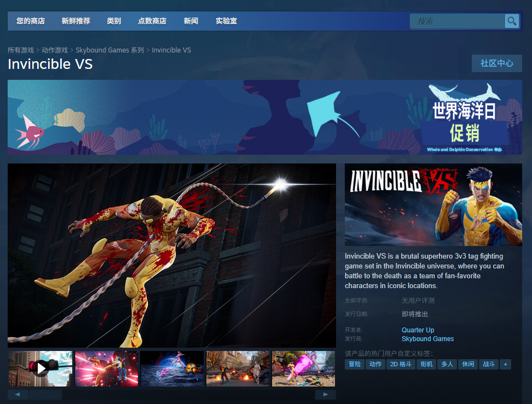532x404 pixels.
Task: Click the game description paragraph
Action: (x=424, y=271)
